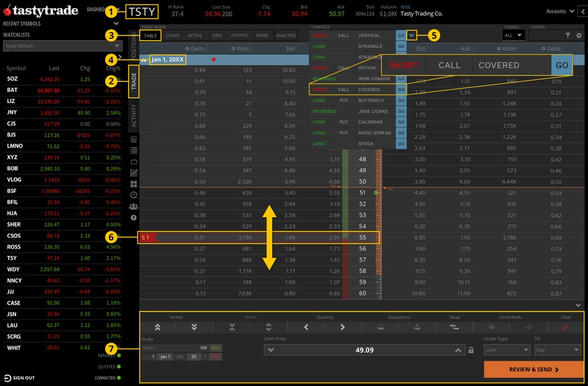Open the strike filter funnel icon
588x386 pixels.
pos(568,35)
